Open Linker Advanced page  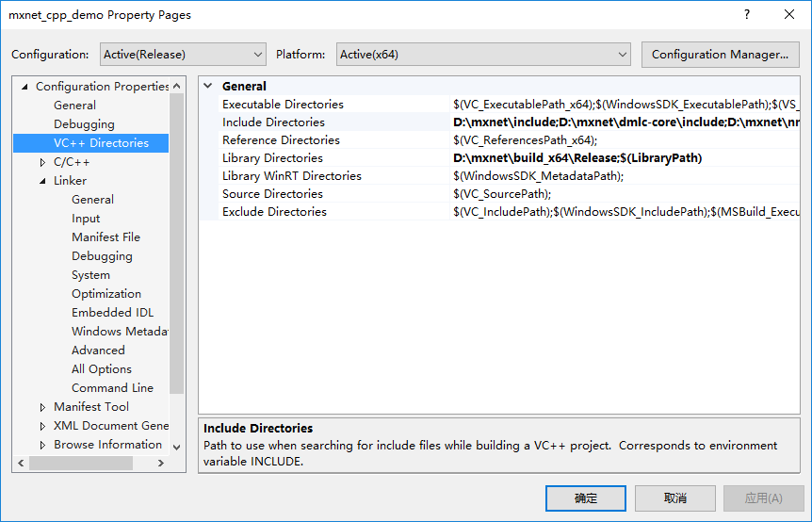98,351
